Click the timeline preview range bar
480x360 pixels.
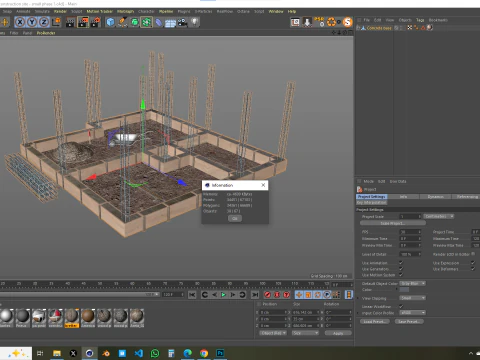coord(79,295)
